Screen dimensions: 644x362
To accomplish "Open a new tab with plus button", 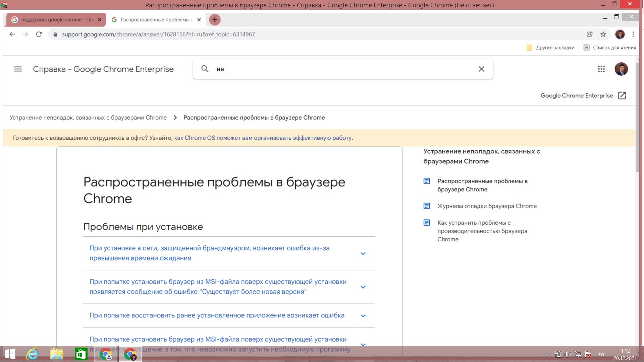I will [215, 20].
